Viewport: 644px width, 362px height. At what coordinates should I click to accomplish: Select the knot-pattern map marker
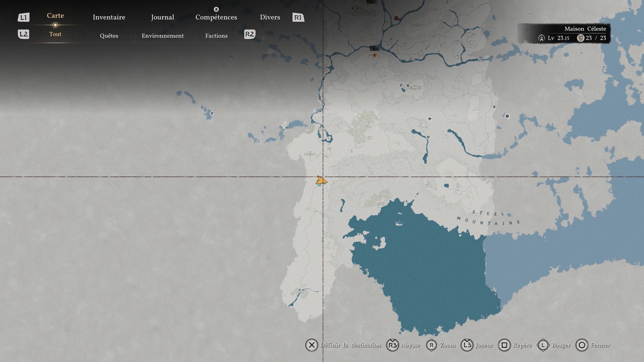tap(430, 119)
